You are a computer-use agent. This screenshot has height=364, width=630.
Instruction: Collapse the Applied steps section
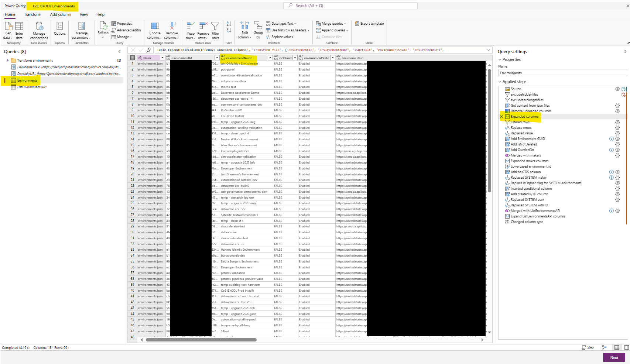[501, 81]
